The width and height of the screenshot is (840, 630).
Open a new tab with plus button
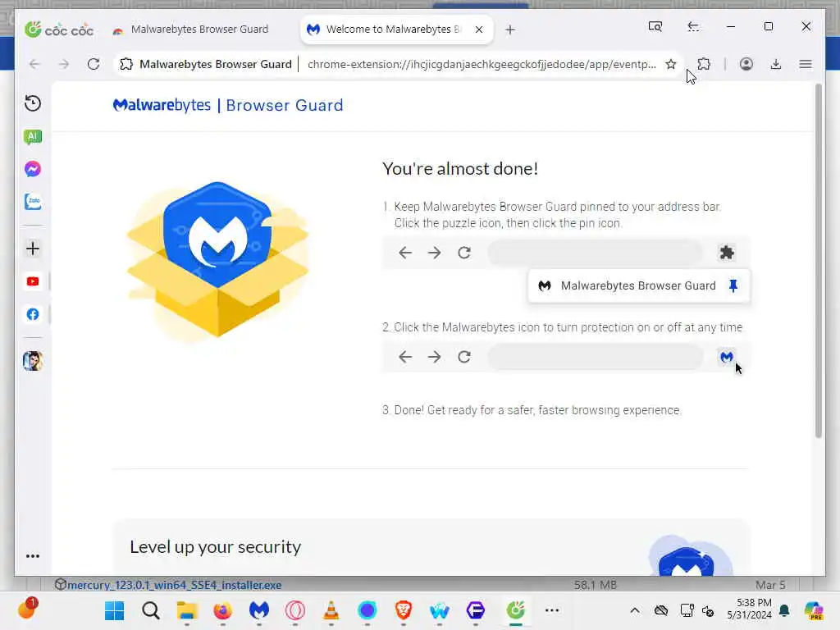tap(510, 30)
